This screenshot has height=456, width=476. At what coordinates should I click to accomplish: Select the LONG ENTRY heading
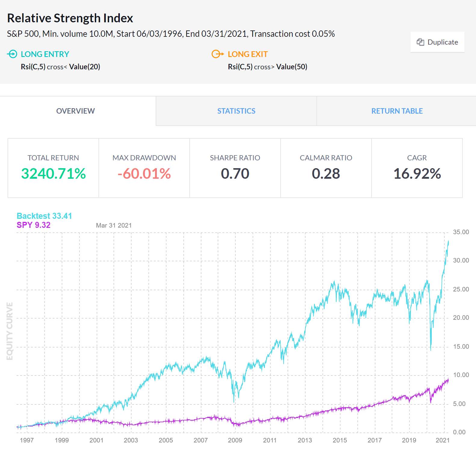pyautogui.click(x=45, y=54)
